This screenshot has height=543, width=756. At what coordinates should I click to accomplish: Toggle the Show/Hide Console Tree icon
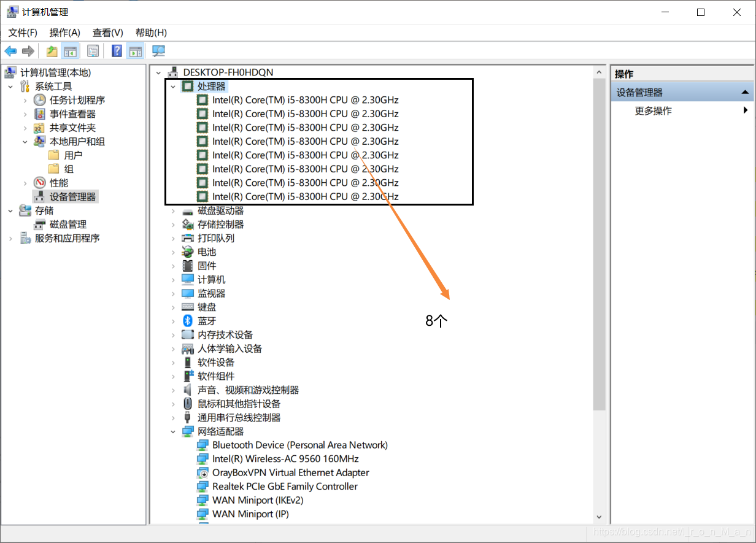tap(71, 51)
